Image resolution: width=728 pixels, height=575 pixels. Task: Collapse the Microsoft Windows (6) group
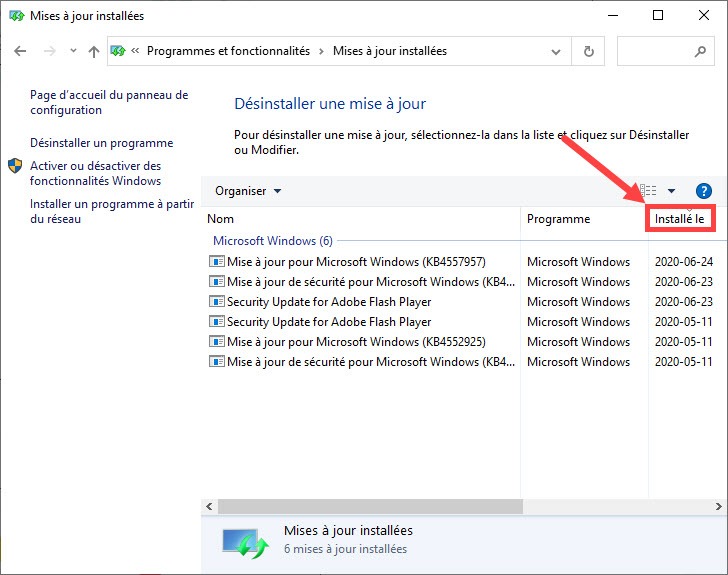[x=273, y=241]
